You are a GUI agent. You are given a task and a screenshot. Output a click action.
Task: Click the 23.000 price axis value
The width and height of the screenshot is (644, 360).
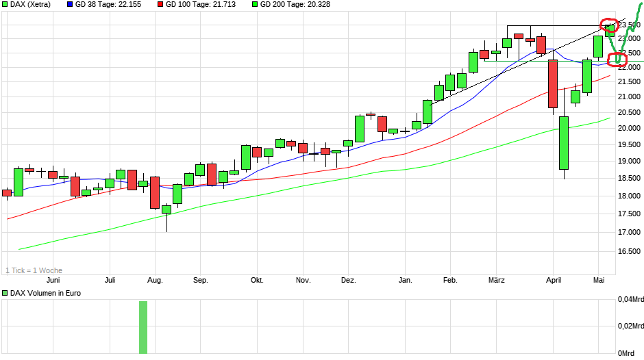[x=629, y=38]
